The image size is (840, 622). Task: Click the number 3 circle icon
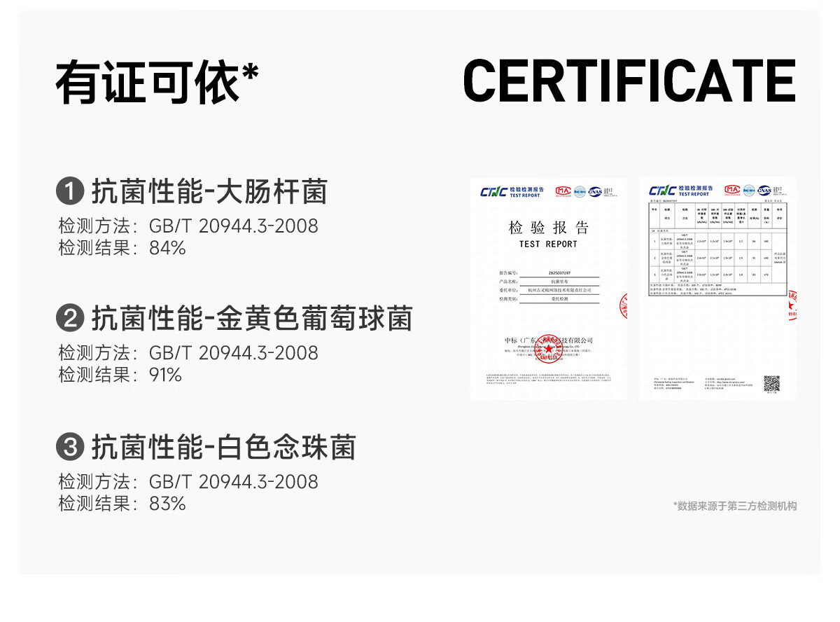tap(70, 447)
